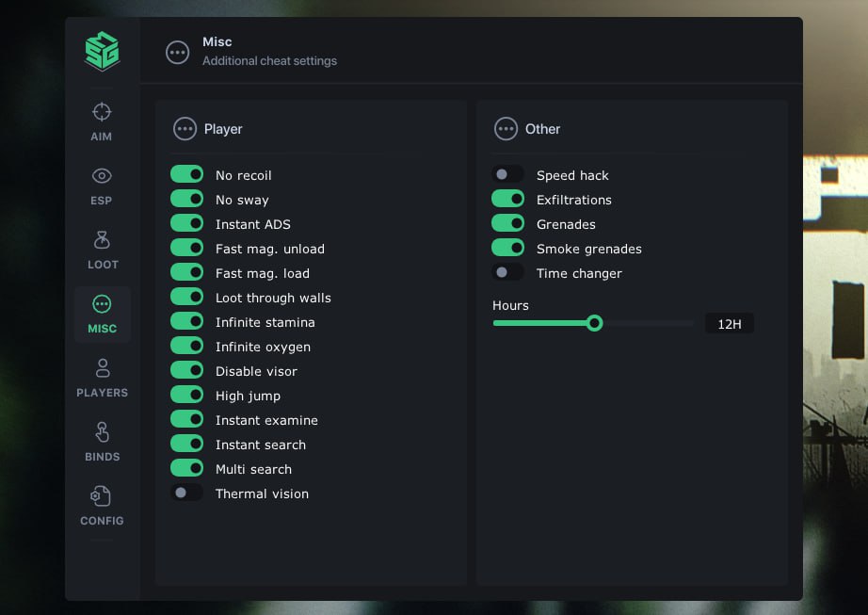Click the Player panel header icon
Image resolution: width=868 pixels, height=615 pixels.
[185, 129]
